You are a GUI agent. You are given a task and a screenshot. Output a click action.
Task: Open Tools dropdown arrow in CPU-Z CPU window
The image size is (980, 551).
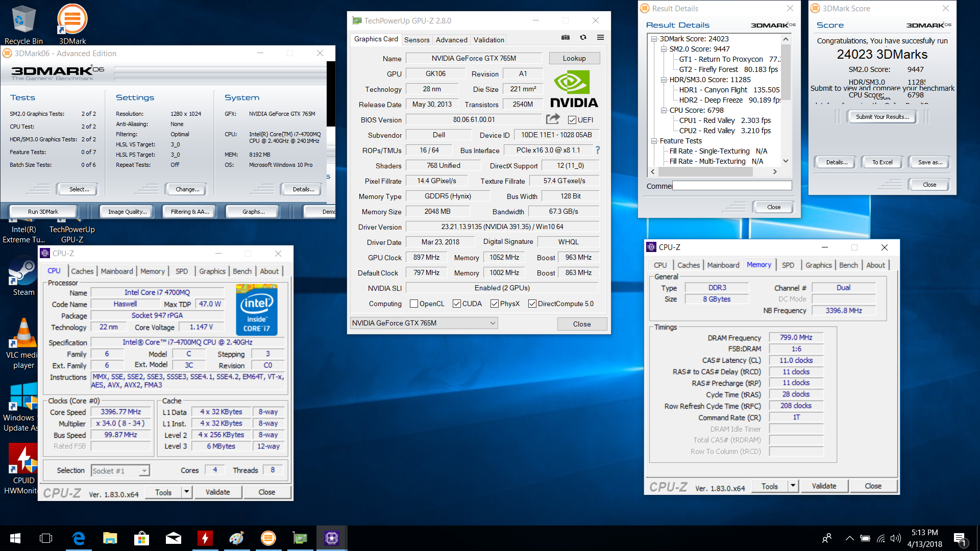(187, 492)
